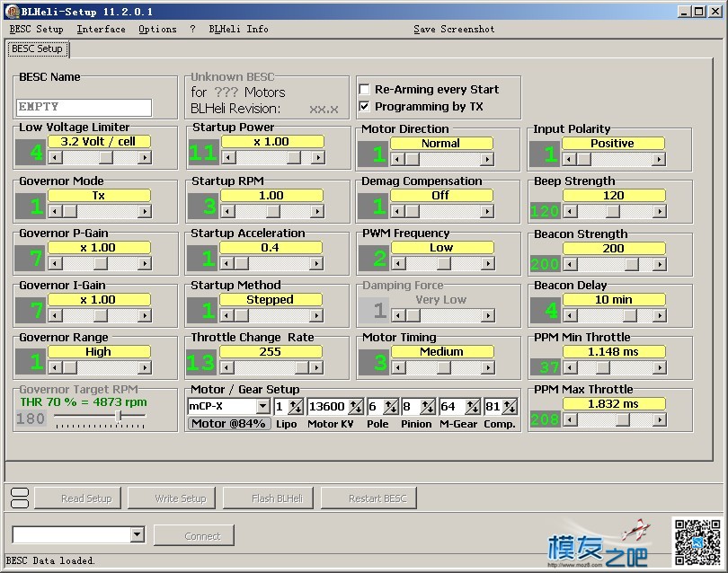Click the Flash BLHeli button
The height and width of the screenshot is (573, 728).
click(268, 498)
